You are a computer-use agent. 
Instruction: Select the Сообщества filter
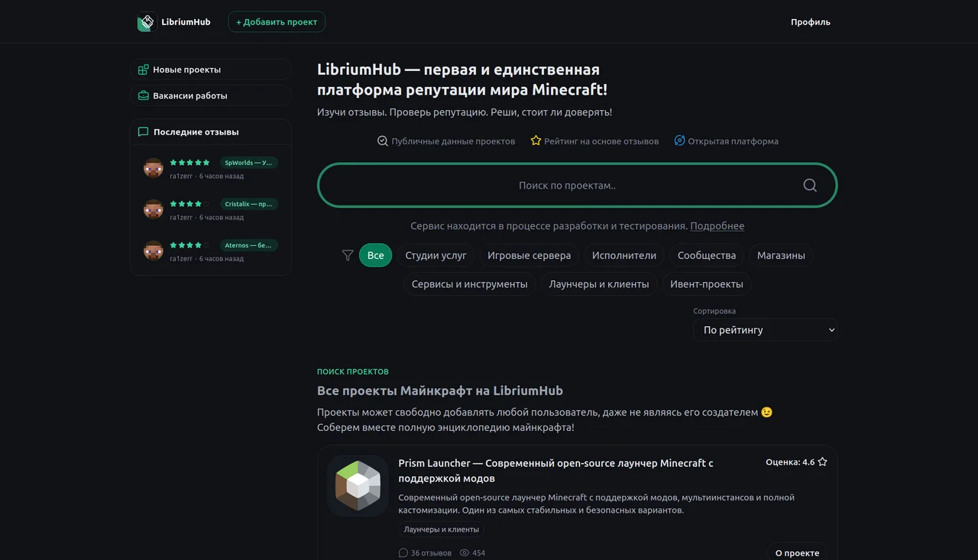(707, 255)
